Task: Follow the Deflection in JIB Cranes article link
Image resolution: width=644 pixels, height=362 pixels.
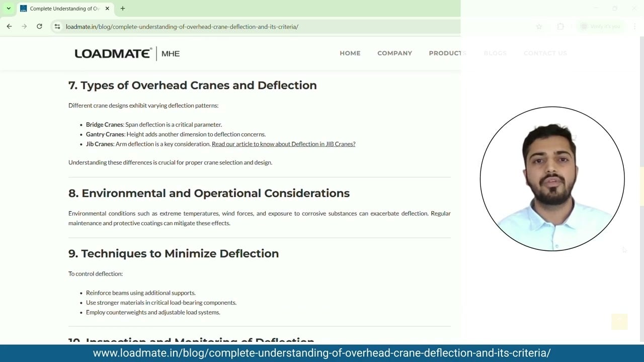Action: tap(283, 144)
